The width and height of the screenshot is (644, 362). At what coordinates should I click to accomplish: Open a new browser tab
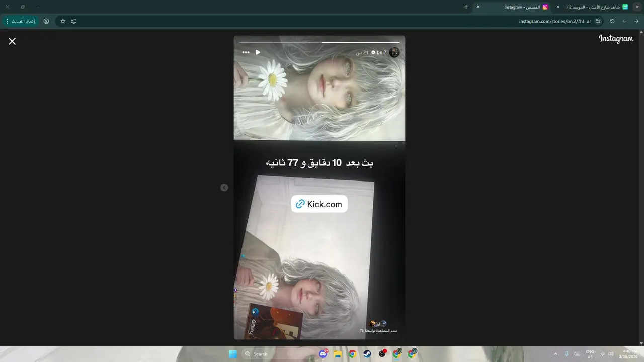466,7
